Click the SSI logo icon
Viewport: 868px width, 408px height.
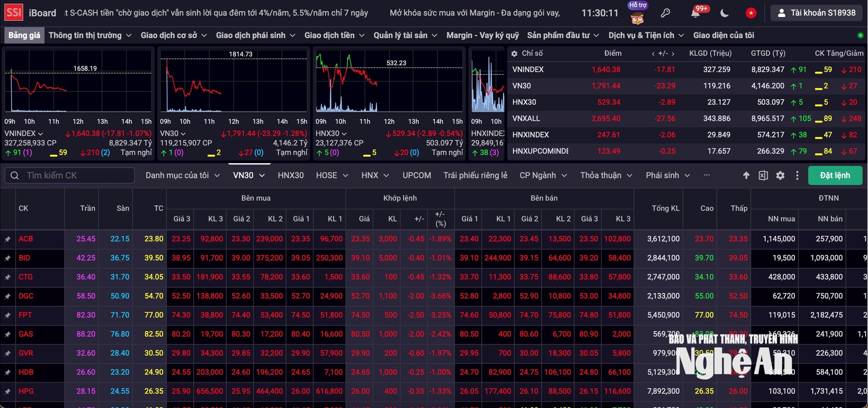[14, 13]
